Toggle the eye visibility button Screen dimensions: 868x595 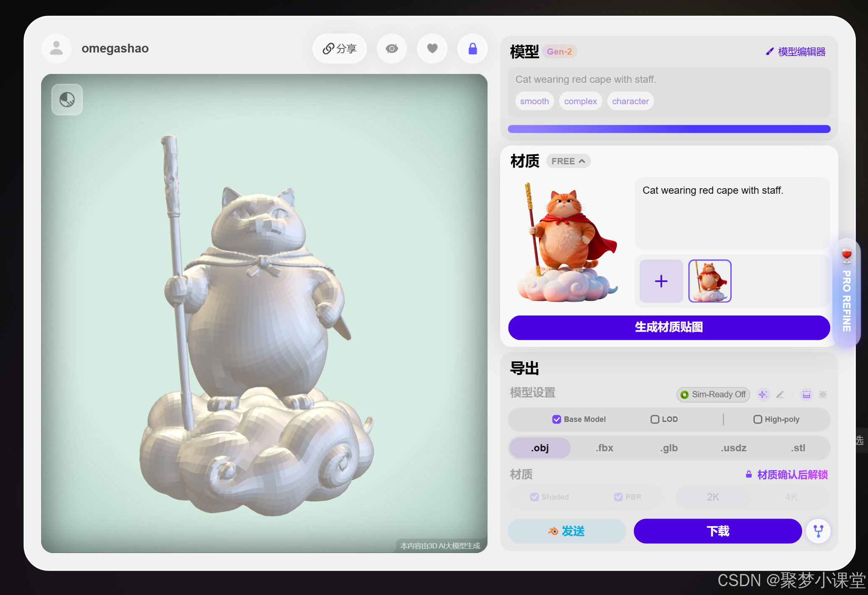click(392, 49)
